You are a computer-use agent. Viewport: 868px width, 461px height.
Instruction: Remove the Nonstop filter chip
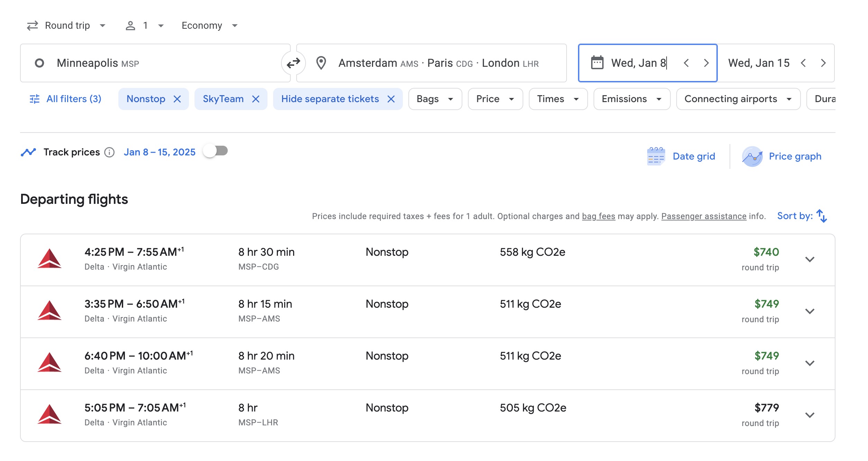point(177,99)
